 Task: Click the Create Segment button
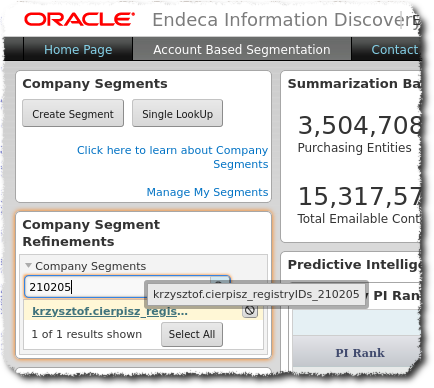pos(73,113)
